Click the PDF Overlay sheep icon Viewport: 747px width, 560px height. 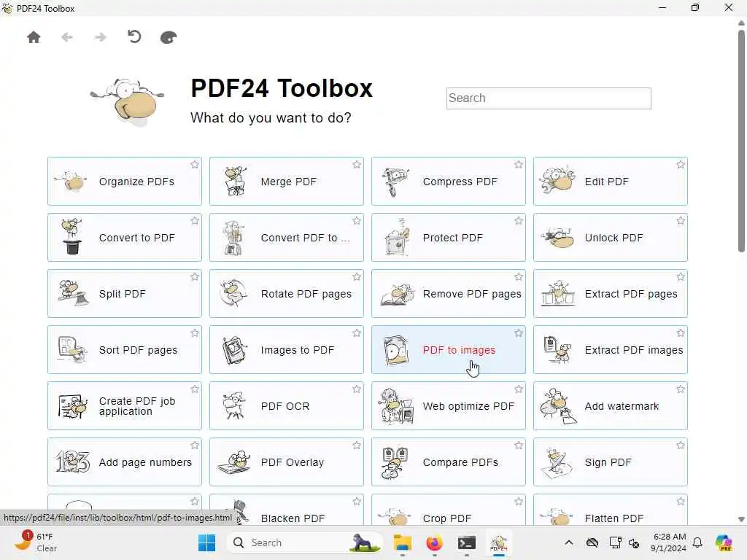click(x=234, y=462)
